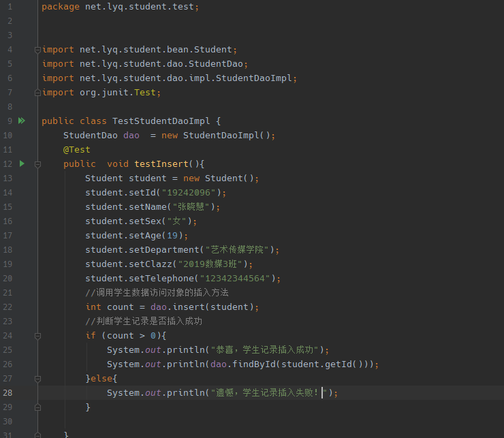This screenshot has width=504, height=438.
Task: Click line number 28 in gutter
Action: pos(7,392)
